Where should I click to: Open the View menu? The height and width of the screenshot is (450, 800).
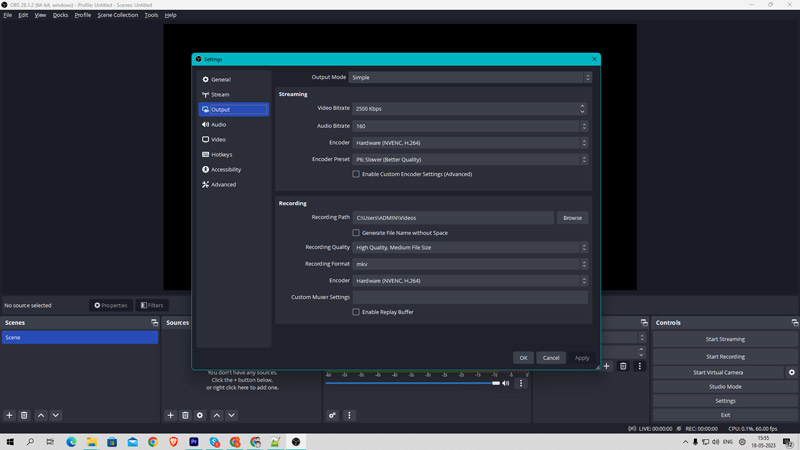pos(40,15)
